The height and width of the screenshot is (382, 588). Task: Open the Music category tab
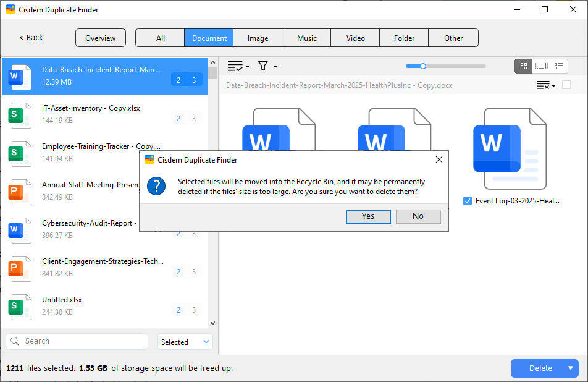(306, 38)
